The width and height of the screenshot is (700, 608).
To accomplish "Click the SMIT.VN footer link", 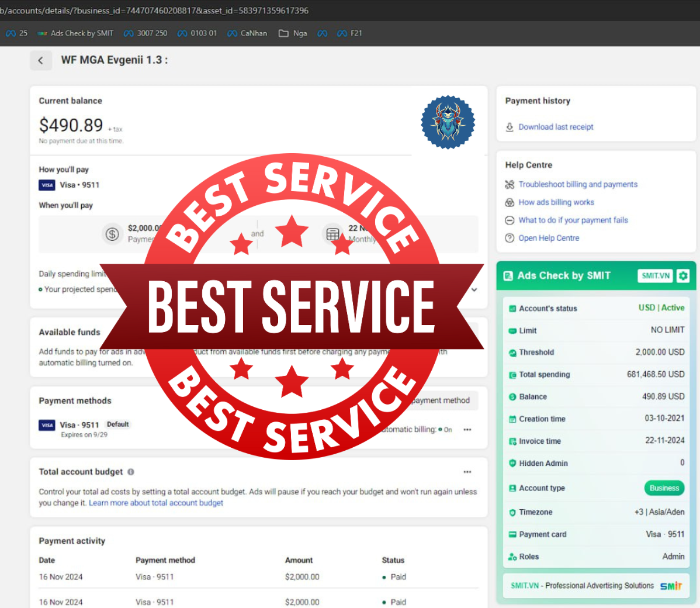I will click(x=525, y=586).
